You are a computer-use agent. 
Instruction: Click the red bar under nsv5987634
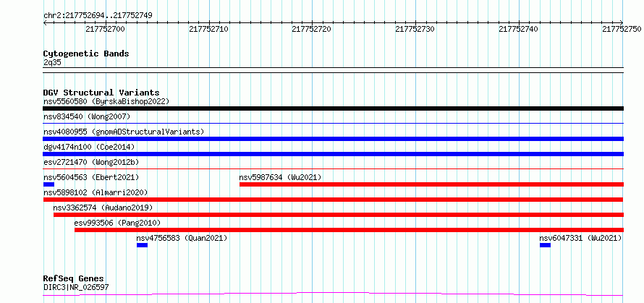coord(431,184)
